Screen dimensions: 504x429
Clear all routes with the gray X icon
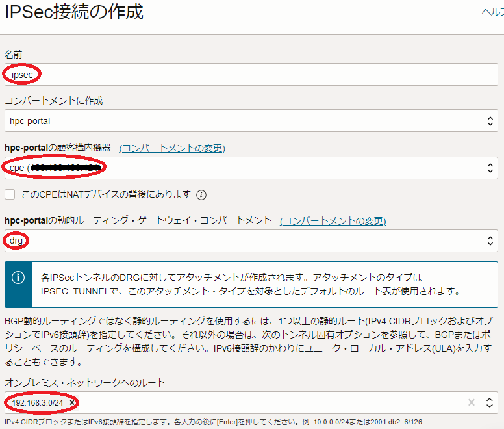tap(472, 403)
